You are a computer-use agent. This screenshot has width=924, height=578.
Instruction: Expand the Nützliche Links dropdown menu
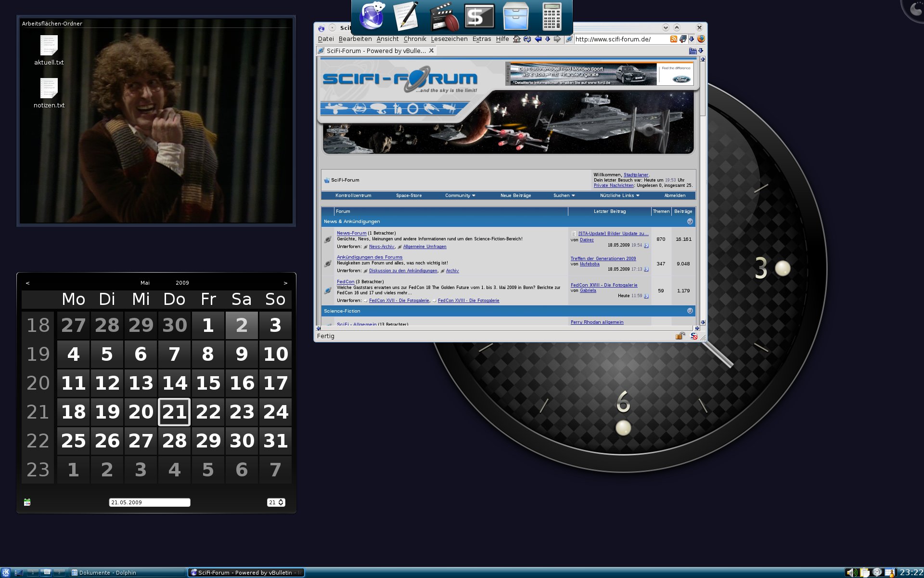[x=619, y=196]
